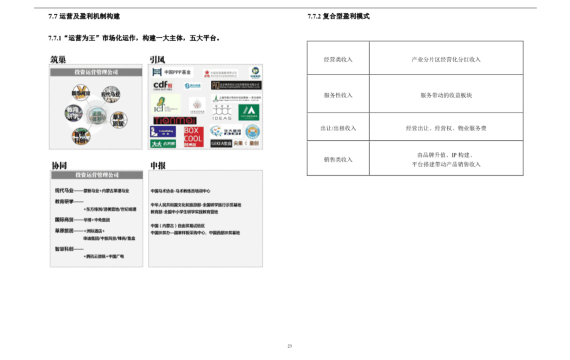Click the '教育研学' row in the 协同 list
This screenshot has height=360, width=570.
(96, 205)
